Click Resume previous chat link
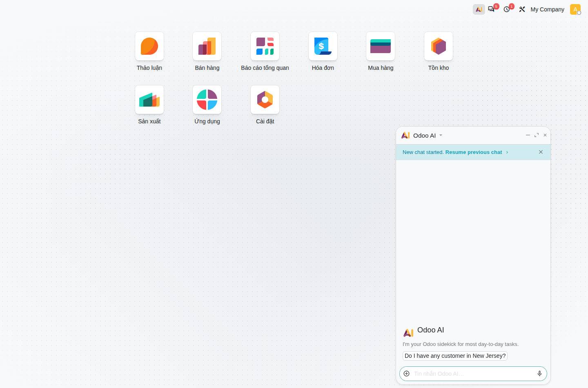 [x=474, y=152]
